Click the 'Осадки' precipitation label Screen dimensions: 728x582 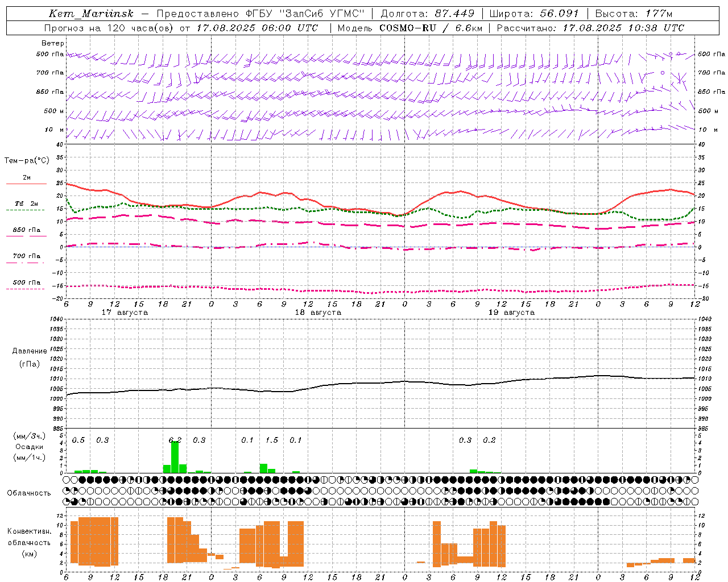click(x=29, y=447)
